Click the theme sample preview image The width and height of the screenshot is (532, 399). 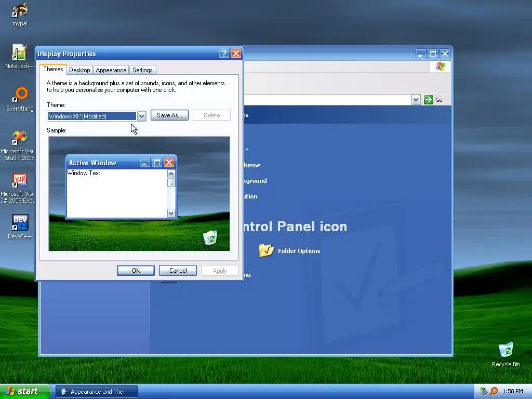(139, 194)
